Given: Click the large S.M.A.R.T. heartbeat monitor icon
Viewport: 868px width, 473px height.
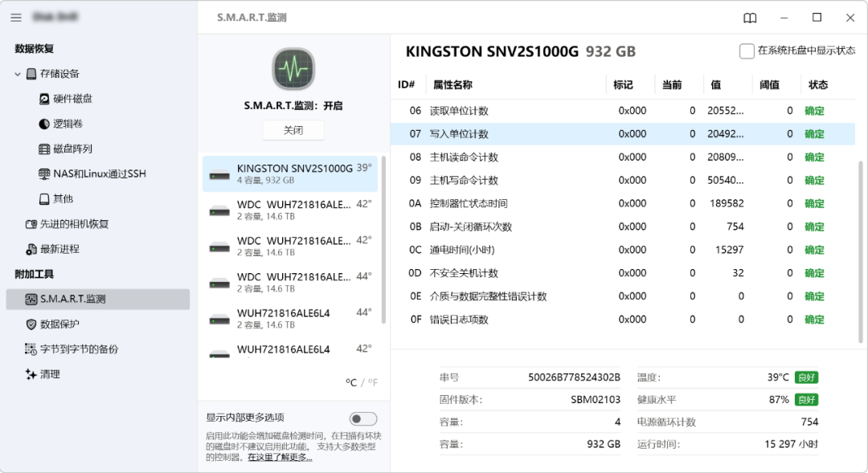Looking at the screenshot, I should (293, 68).
